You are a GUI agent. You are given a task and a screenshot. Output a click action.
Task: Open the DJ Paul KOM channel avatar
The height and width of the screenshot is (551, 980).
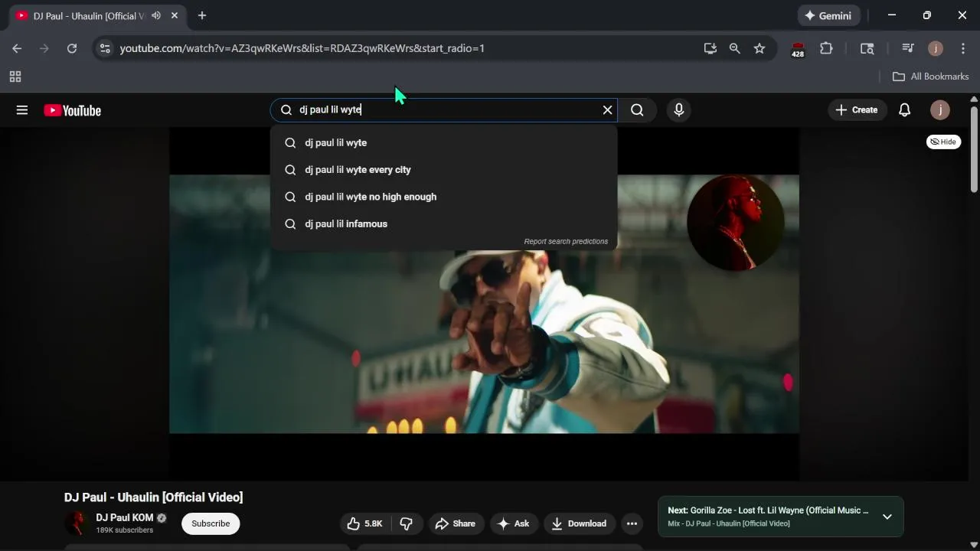click(77, 523)
